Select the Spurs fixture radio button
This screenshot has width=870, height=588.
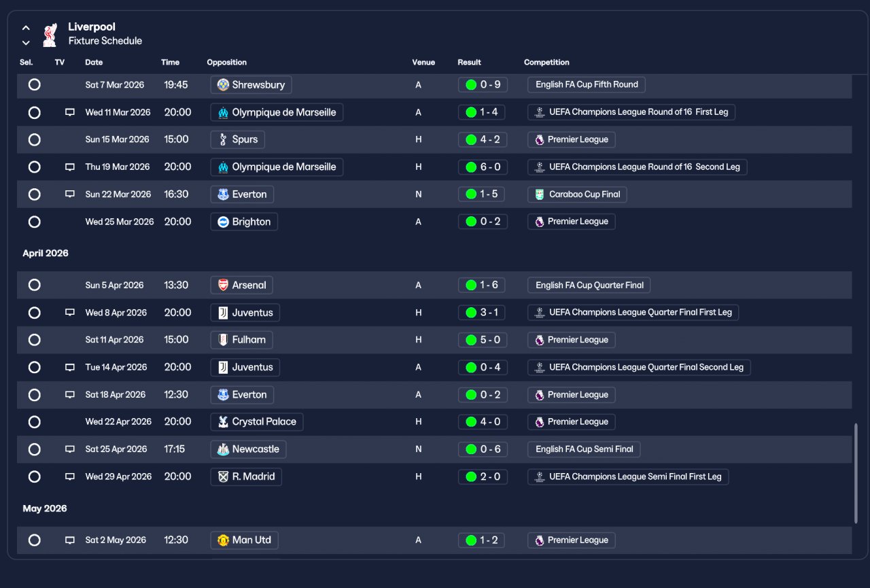35,139
